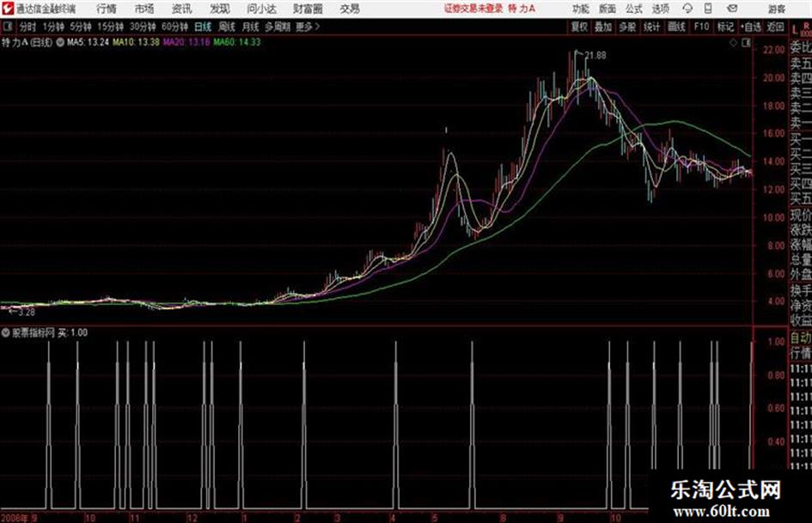Open the customer service headset icon

[687, 9]
